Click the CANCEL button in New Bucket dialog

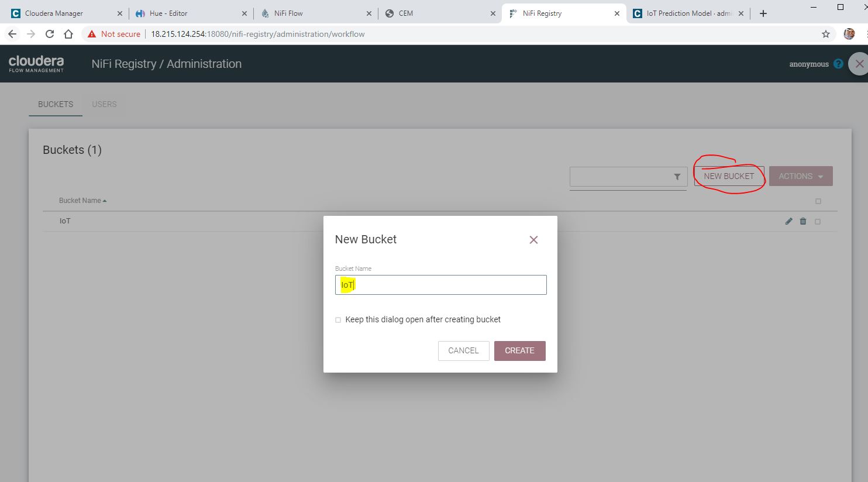(463, 350)
